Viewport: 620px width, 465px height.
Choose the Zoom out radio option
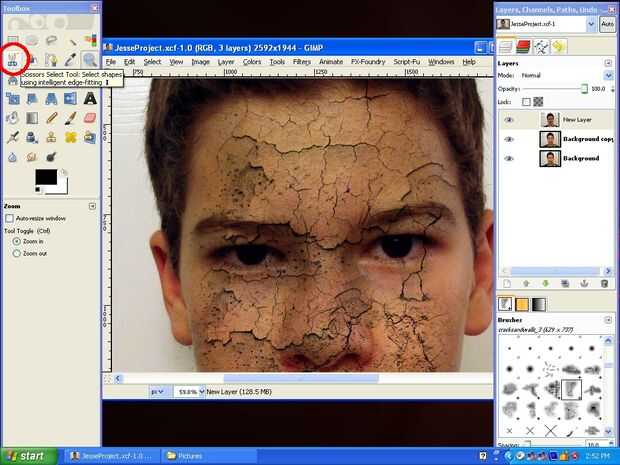pos(17,253)
